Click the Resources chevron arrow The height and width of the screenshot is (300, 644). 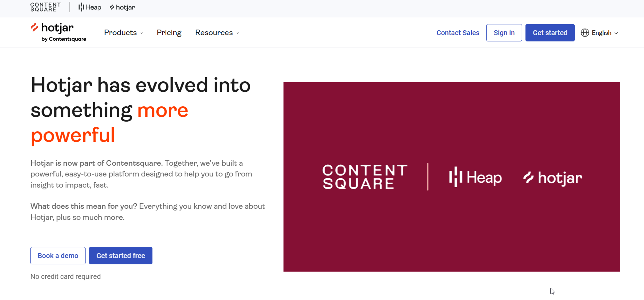click(x=238, y=33)
